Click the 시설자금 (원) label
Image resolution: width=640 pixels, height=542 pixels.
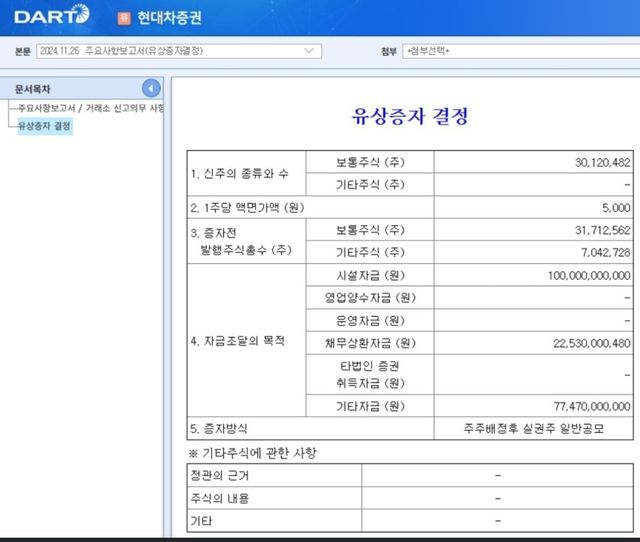[x=370, y=275]
